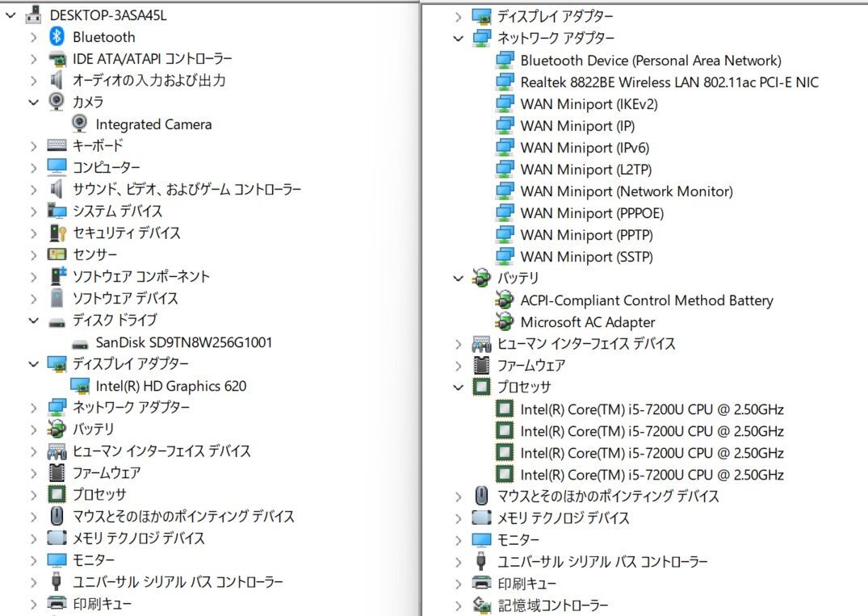The height and width of the screenshot is (616, 868).
Task: Click the Integrated Camera webcam icon
Action: (80, 124)
